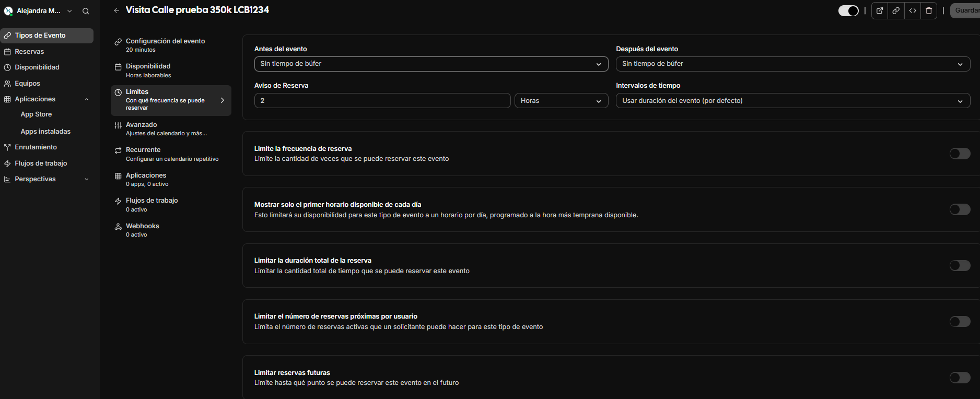980x399 pixels.
Task: Open Antes del evento buffer dropdown
Action: pyautogui.click(x=431, y=64)
